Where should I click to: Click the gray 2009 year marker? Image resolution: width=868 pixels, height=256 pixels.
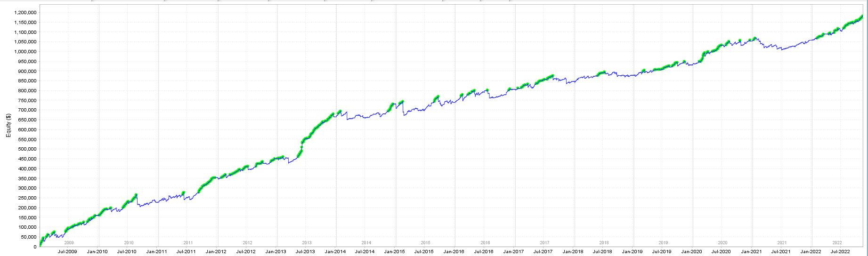point(69,243)
